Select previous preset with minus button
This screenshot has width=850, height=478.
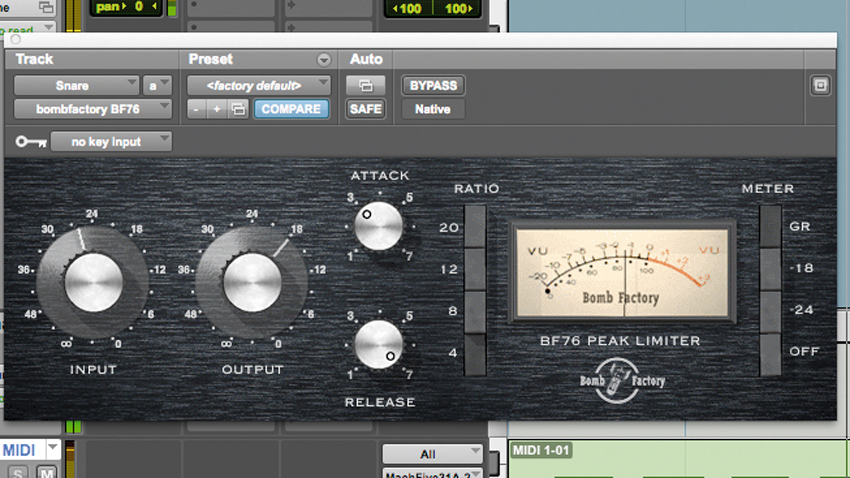coord(196,109)
